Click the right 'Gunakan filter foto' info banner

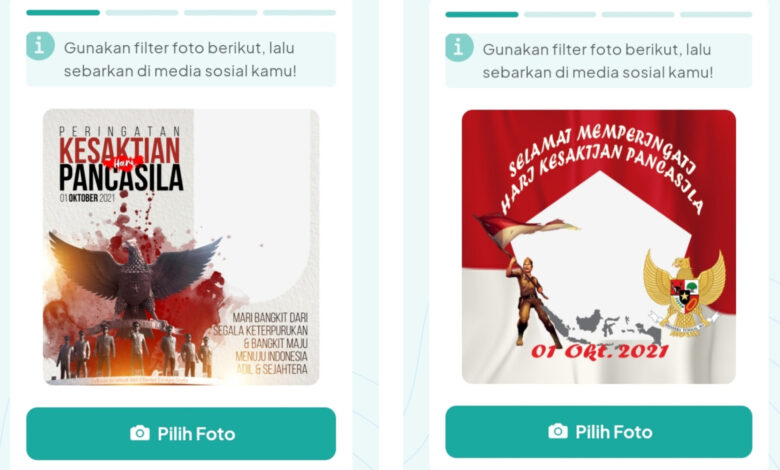[598, 61]
